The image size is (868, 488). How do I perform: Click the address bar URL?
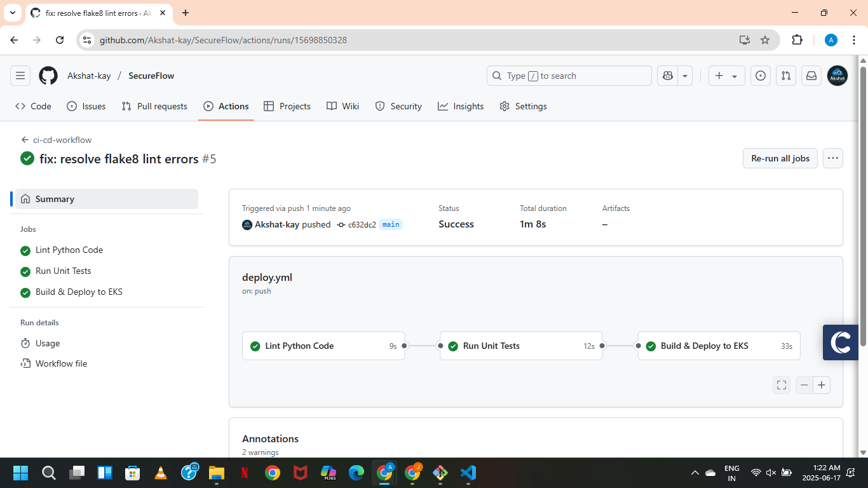(x=223, y=40)
